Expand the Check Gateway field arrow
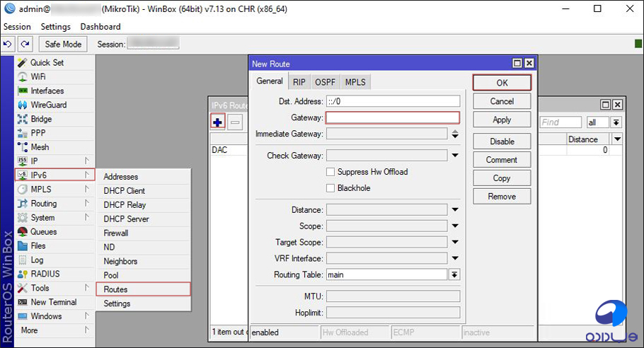Image resolution: width=644 pixels, height=348 pixels. 455,156
